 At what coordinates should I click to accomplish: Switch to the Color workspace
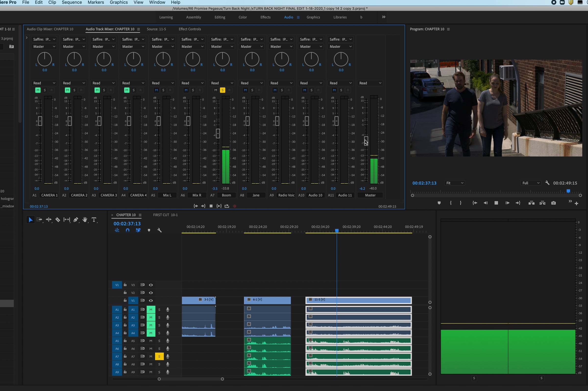point(243,17)
